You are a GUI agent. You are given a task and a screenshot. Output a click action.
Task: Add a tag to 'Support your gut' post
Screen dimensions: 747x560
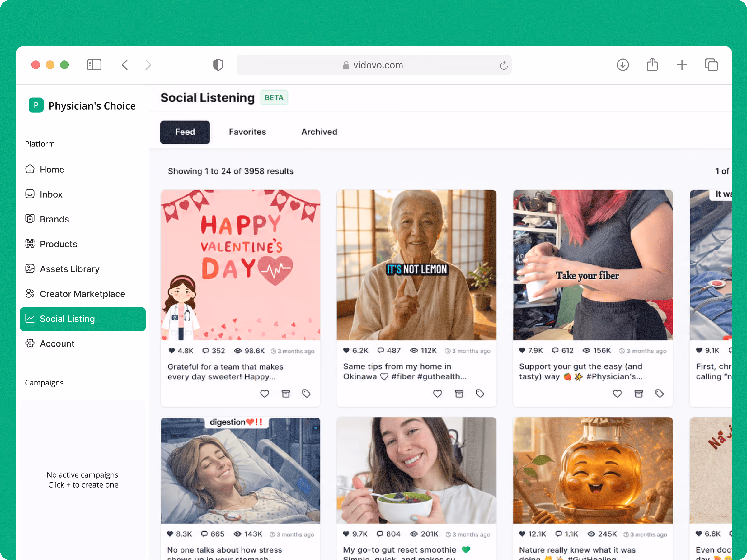click(x=660, y=394)
